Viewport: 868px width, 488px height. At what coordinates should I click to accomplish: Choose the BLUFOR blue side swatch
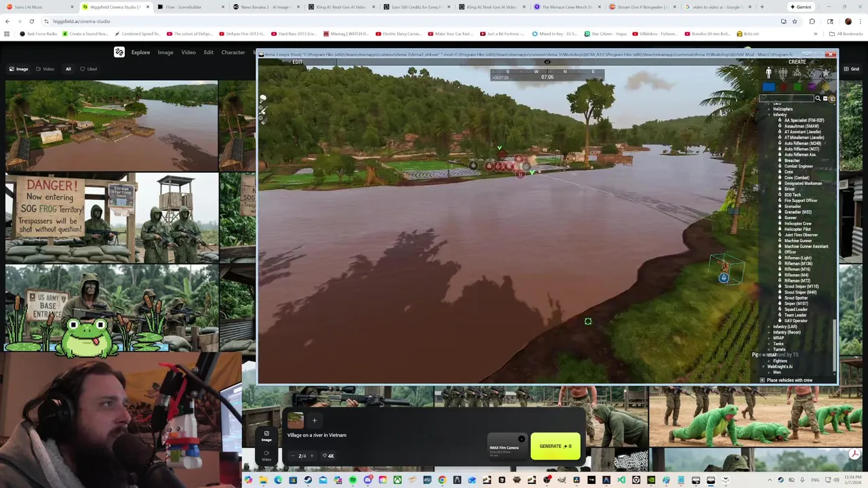769,87
